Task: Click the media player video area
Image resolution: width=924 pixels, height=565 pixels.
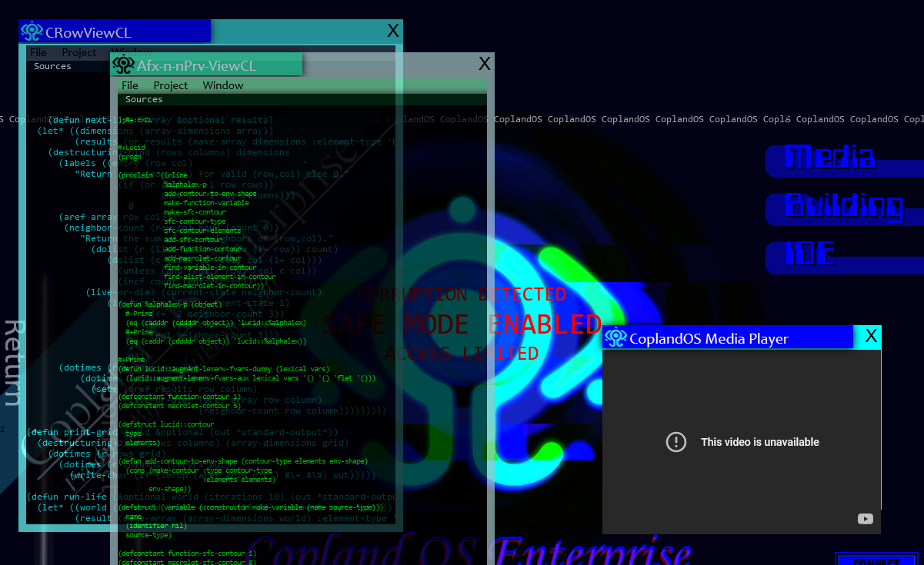Action: point(742,442)
